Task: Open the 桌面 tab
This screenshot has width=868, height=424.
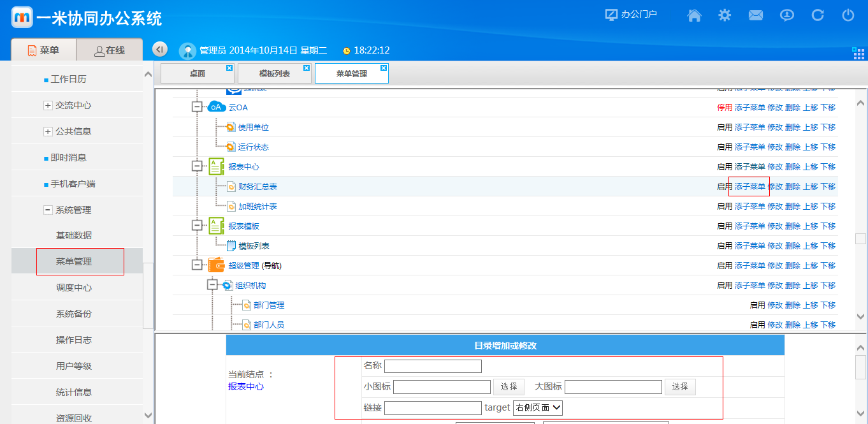Action: point(198,74)
